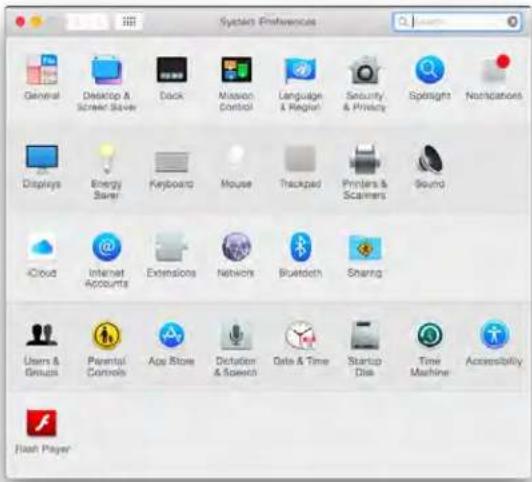The width and height of the screenshot is (532, 482).
Task: Clear the search field contents
Action: [x=512, y=22]
